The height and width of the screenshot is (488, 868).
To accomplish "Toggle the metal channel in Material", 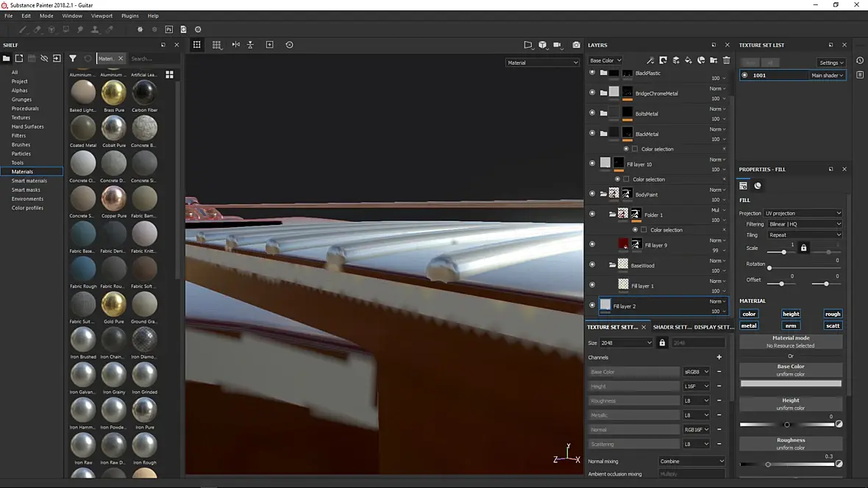I will pyautogui.click(x=749, y=326).
